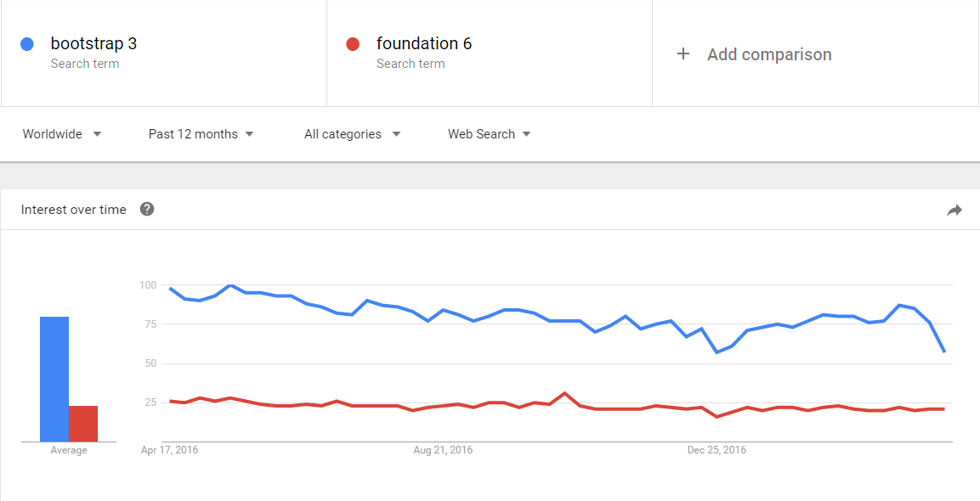980x501 pixels.
Task: Click the plus icon for Add comparison
Action: 683,54
